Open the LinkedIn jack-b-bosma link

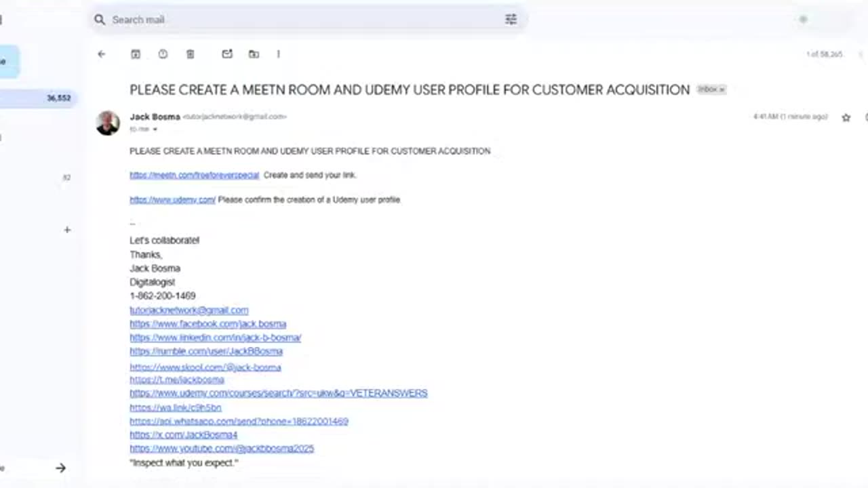(216, 338)
